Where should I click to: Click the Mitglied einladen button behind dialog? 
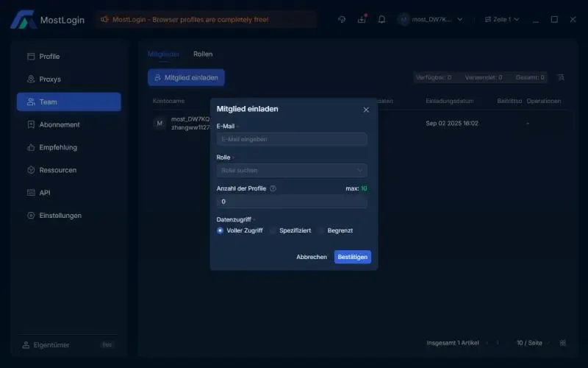187,77
